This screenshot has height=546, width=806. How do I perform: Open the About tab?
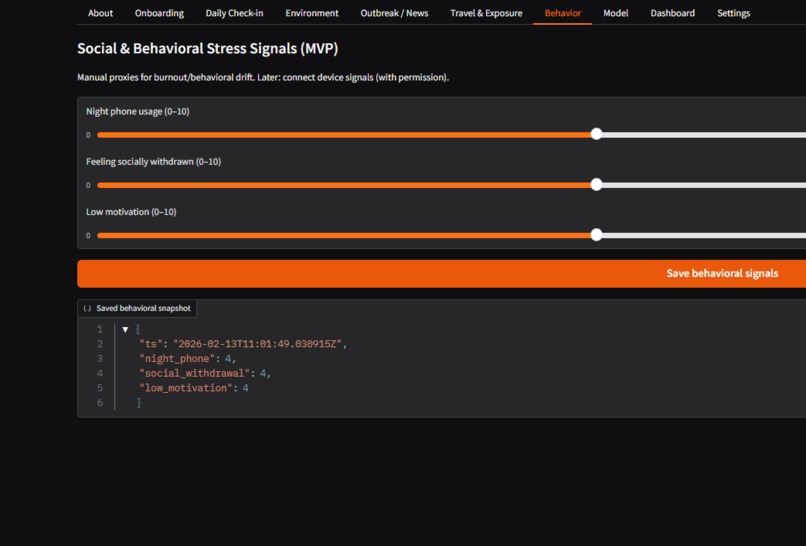pyautogui.click(x=100, y=13)
